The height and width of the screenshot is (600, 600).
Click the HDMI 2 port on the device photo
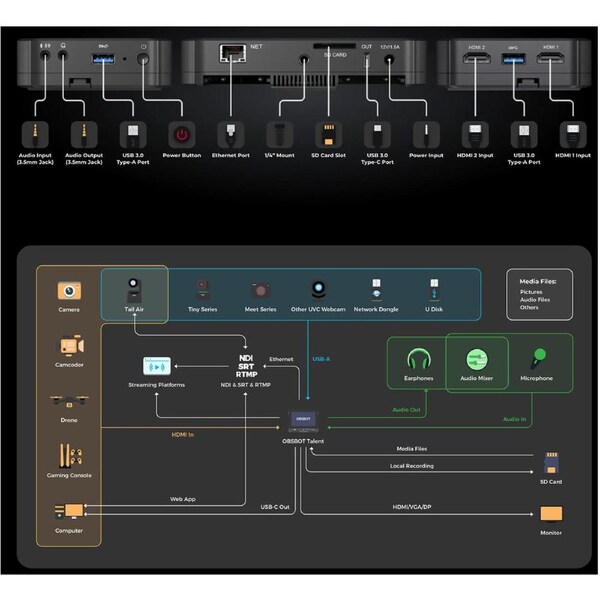click(x=477, y=58)
